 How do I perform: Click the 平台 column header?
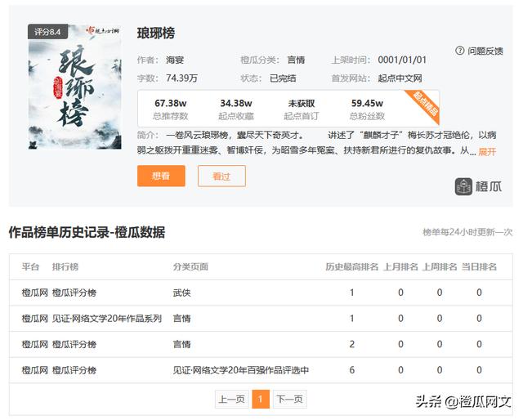pos(31,267)
